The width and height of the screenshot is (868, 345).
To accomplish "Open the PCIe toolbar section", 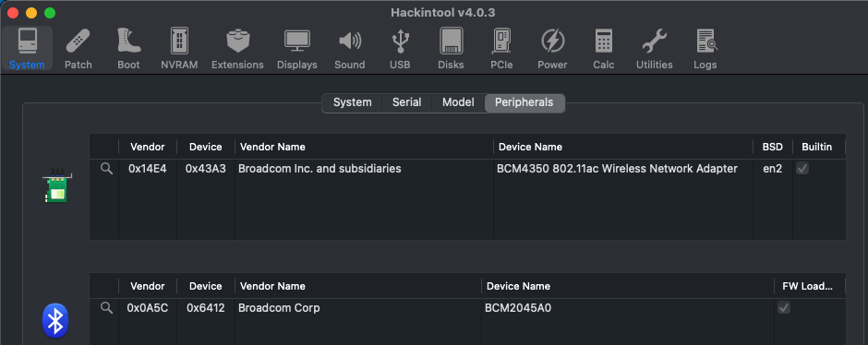I will [x=501, y=49].
